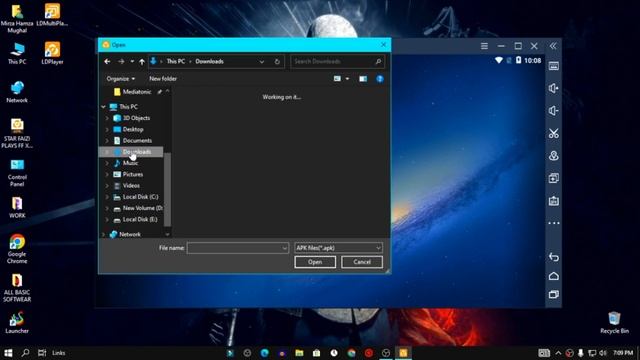Click LDPlayer location pin icon

553,156
